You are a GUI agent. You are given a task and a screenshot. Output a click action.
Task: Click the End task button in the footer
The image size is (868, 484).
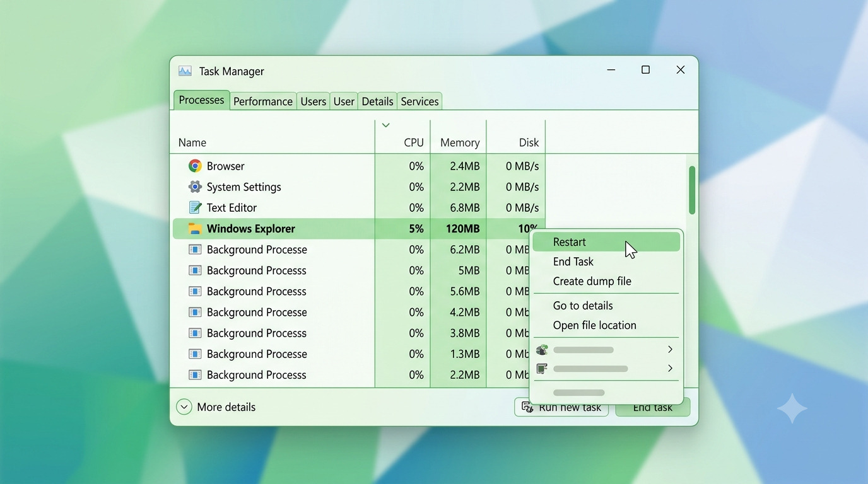[x=653, y=408]
